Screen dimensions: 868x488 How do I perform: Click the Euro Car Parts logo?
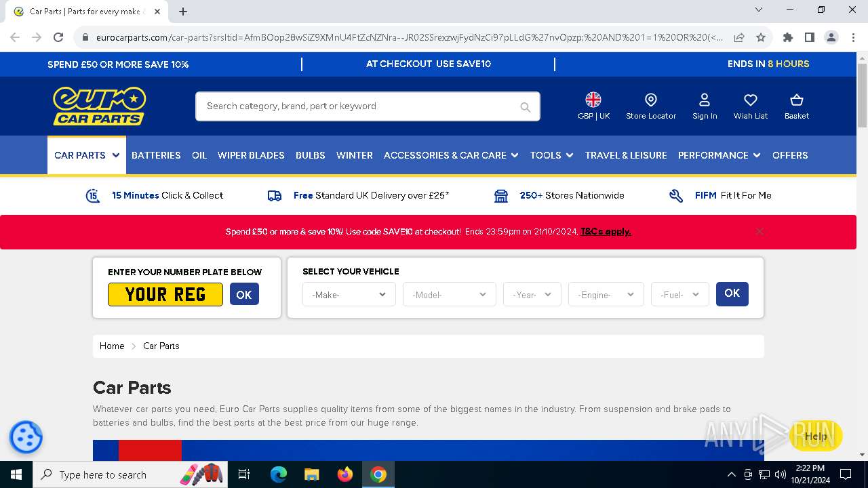pyautogui.click(x=100, y=106)
